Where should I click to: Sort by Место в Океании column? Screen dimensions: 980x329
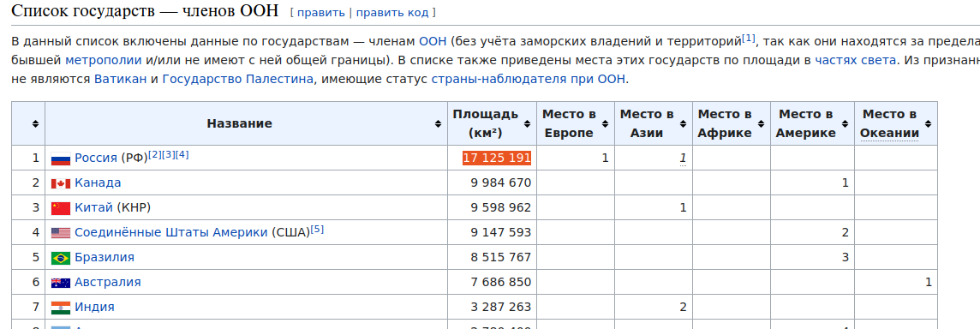click(928, 124)
